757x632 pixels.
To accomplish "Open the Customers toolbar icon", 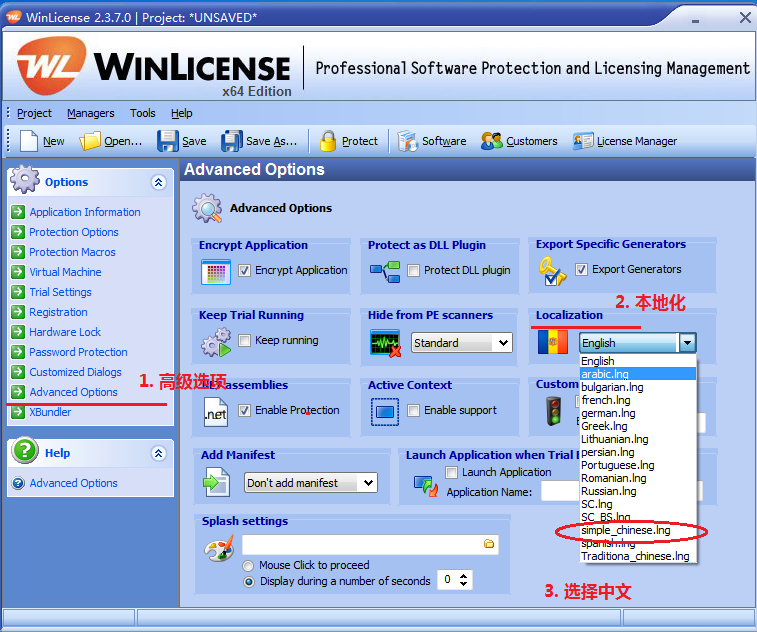I will [x=491, y=141].
